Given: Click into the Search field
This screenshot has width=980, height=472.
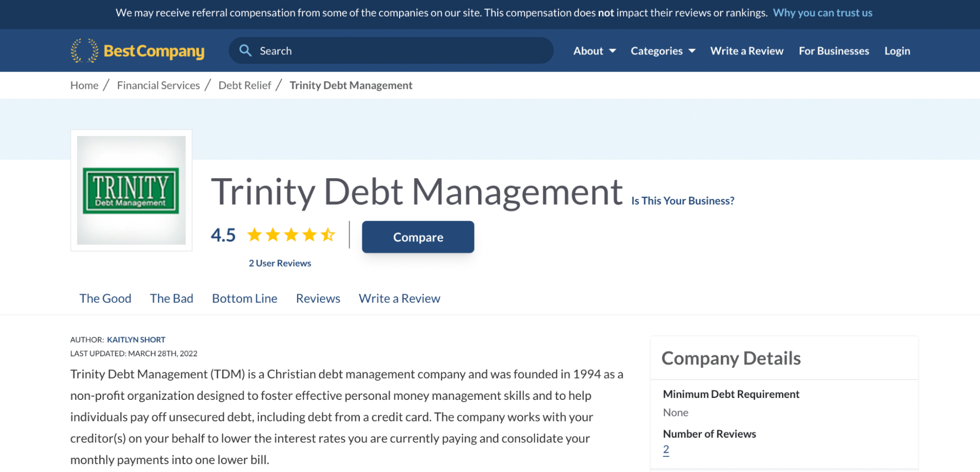Looking at the screenshot, I should (x=391, y=51).
